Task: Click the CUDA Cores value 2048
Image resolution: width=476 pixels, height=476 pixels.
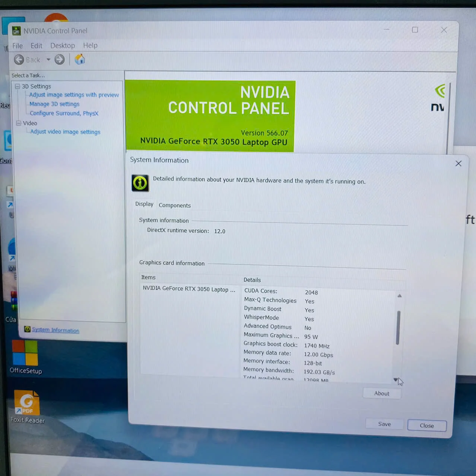Action: click(x=311, y=292)
